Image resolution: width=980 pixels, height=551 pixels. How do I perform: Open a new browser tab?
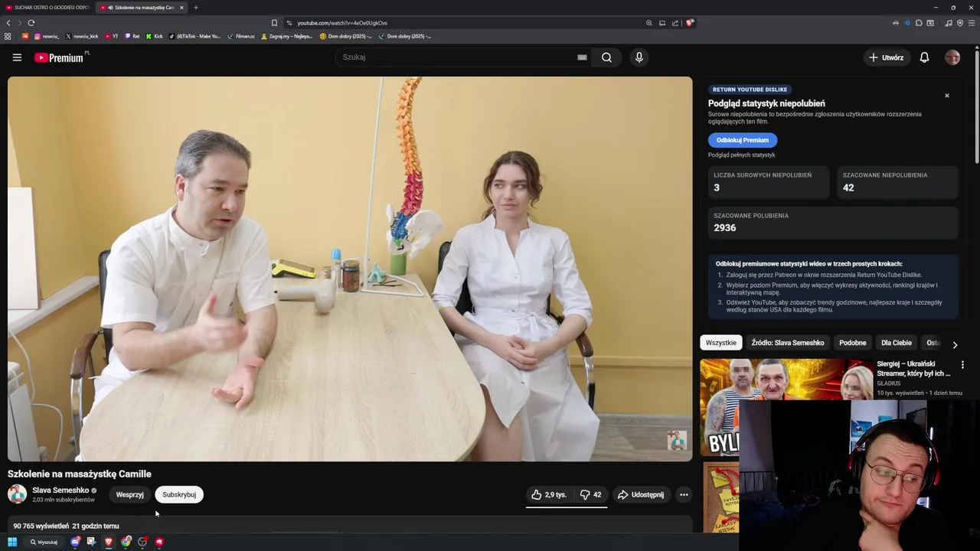[196, 8]
